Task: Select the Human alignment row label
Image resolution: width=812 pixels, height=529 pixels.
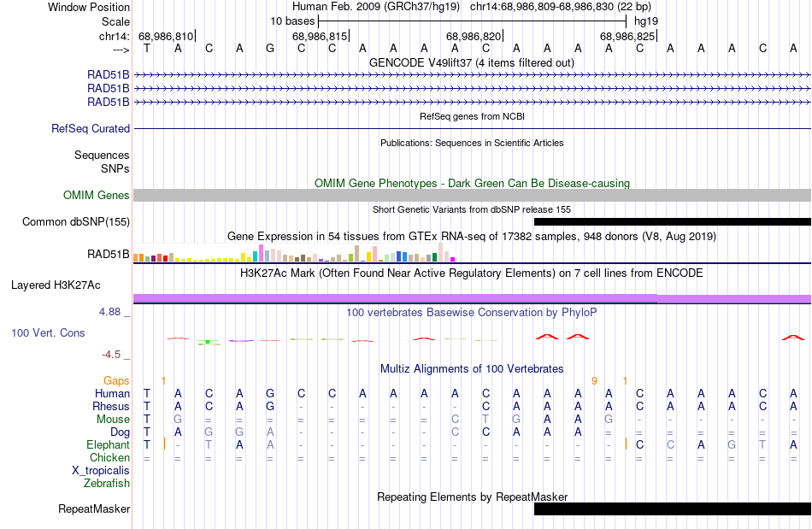Action: [x=112, y=393]
